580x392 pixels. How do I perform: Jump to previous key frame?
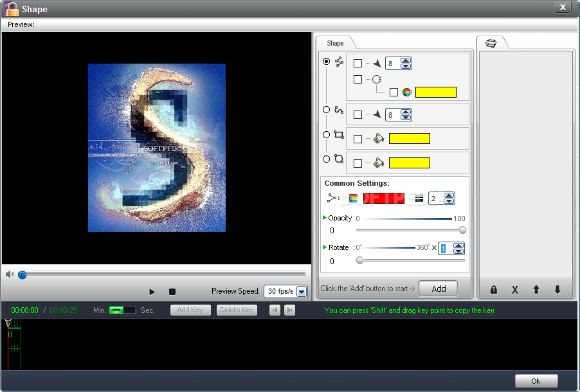pyautogui.click(x=275, y=310)
